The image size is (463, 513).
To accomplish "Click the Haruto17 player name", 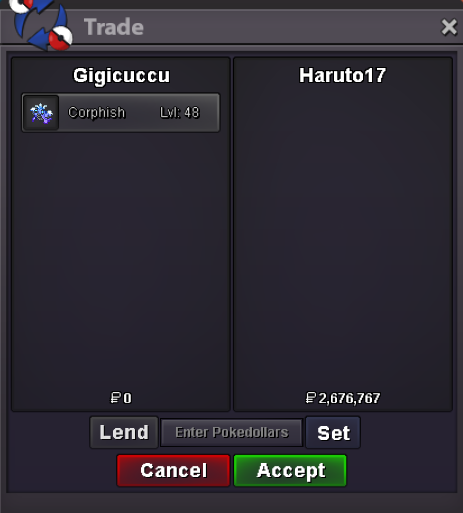I will pyautogui.click(x=342, y=75).
